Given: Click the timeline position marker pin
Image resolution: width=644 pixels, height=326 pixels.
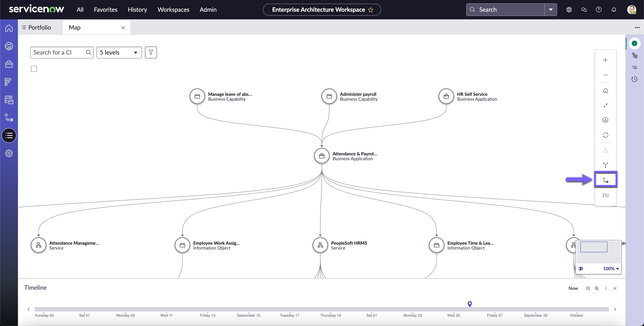Looking at the screenshot, I should click(x=470, y=304).
